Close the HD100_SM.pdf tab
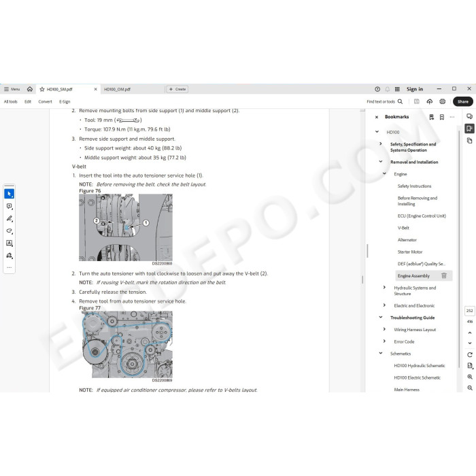 click(95, 89)
